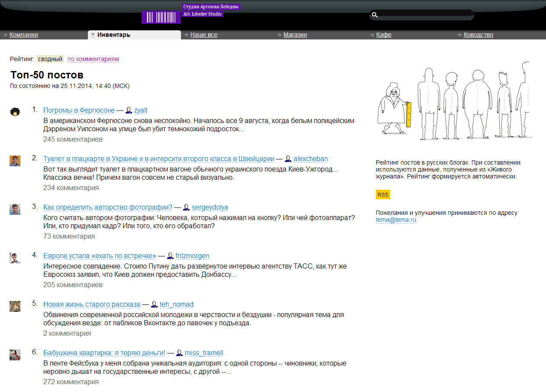Open the Наше все menu item

(x=204, y=35)
